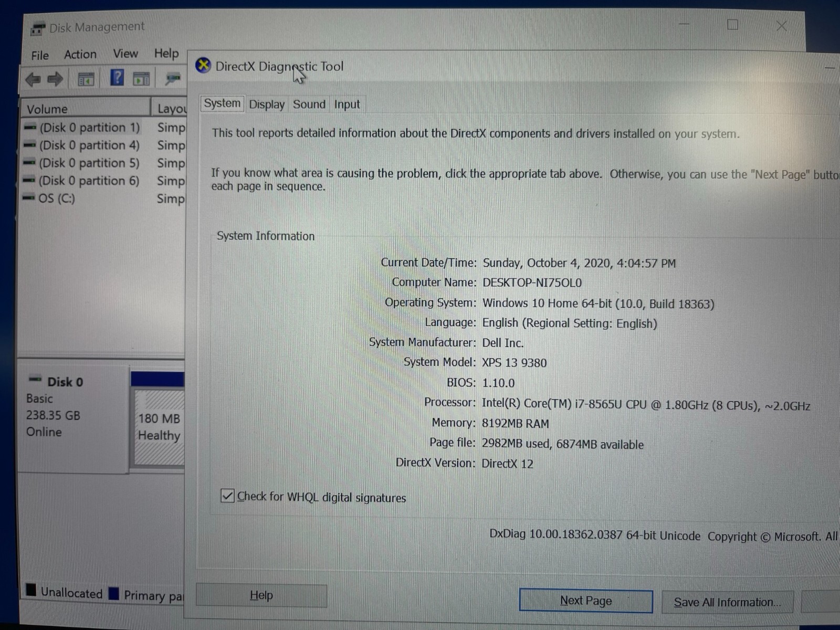
Task: Click the Disk 0 label in lower pane
Action: tap(65, 382)
